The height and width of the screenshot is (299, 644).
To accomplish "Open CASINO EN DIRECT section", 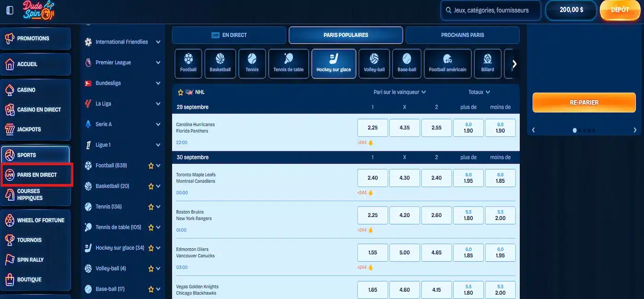I will pos(36,109).
